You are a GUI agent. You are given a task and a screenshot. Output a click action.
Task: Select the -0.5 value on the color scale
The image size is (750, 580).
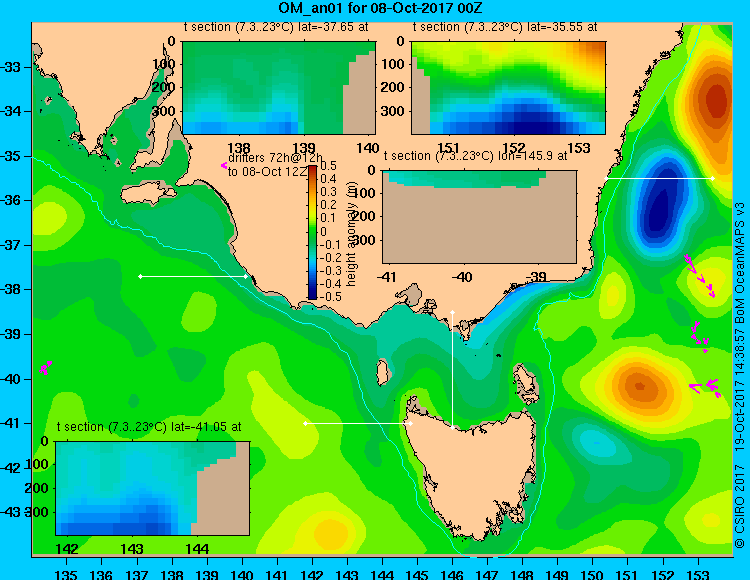(x=331, y=297)
